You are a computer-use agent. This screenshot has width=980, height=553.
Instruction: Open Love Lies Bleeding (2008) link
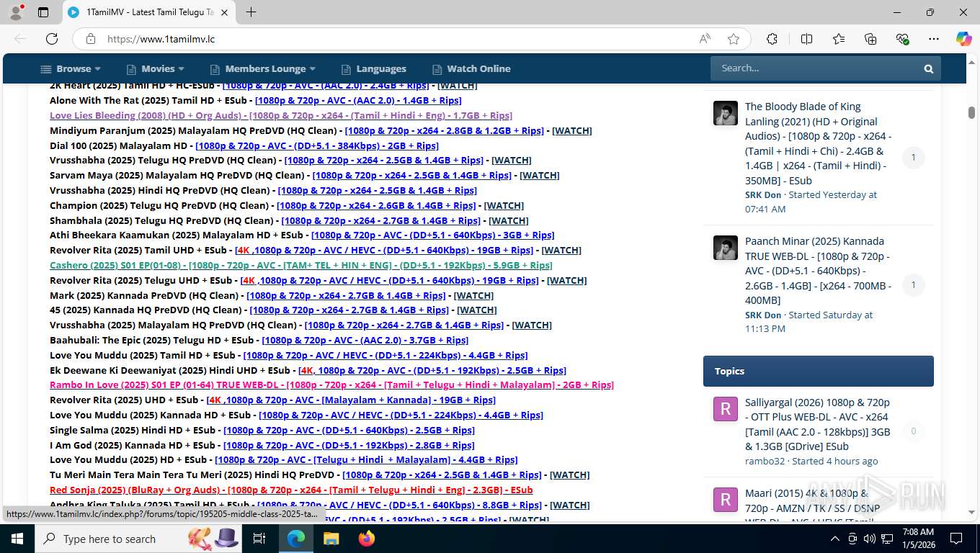[x=281, y=115]
